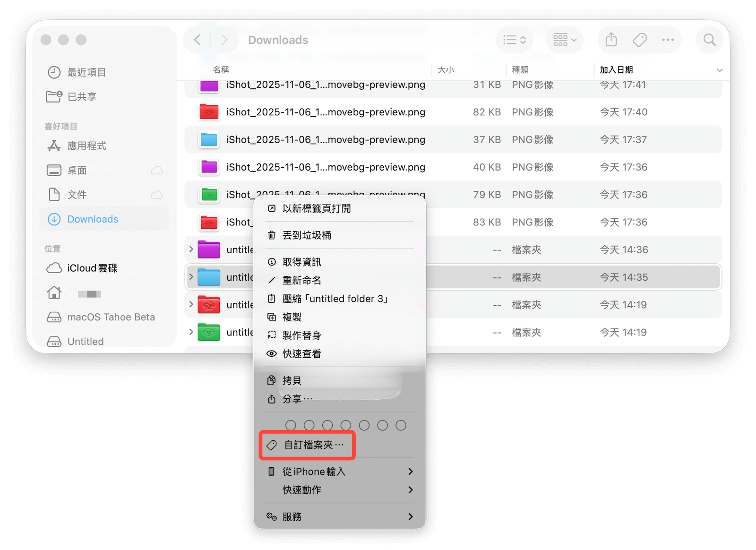The width and height of the screenshot is (756, 550).
Task: Click the Share toolbar icon
Action: pyautogui.click(x=611, y=40)
